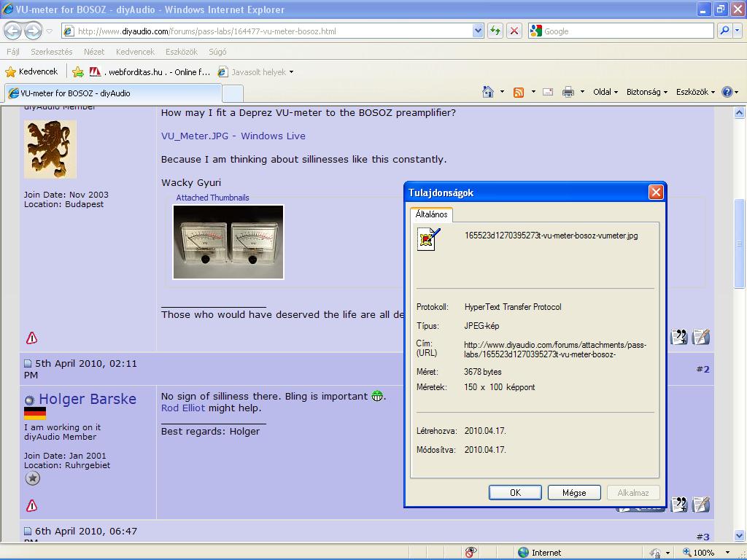Open the Súgó menu
This screenshot has width=747, height=560.
pyautogui.click(x=217, y=52)
